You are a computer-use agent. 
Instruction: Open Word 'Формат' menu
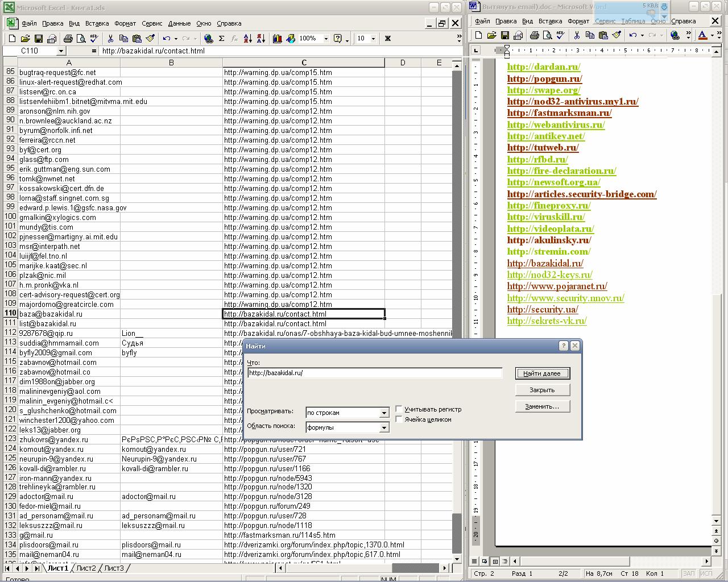[x=578, y=21]
